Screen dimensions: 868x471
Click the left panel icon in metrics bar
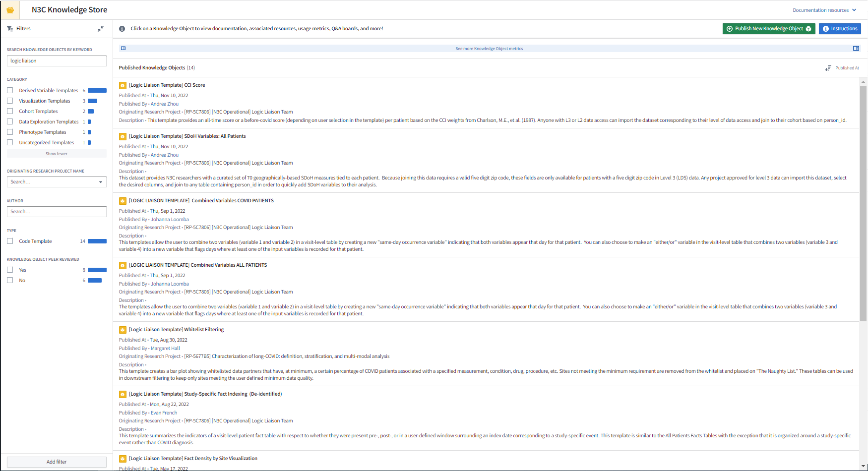(x=124, y=48)
